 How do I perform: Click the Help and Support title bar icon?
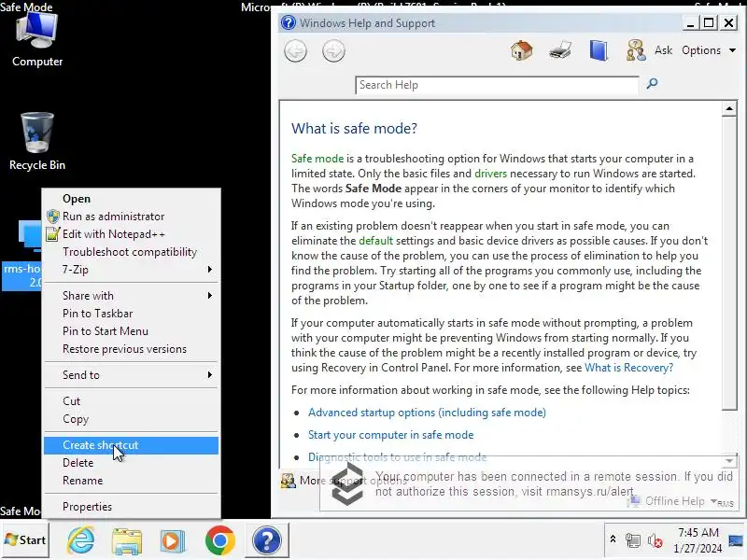(x=288, y=22)
